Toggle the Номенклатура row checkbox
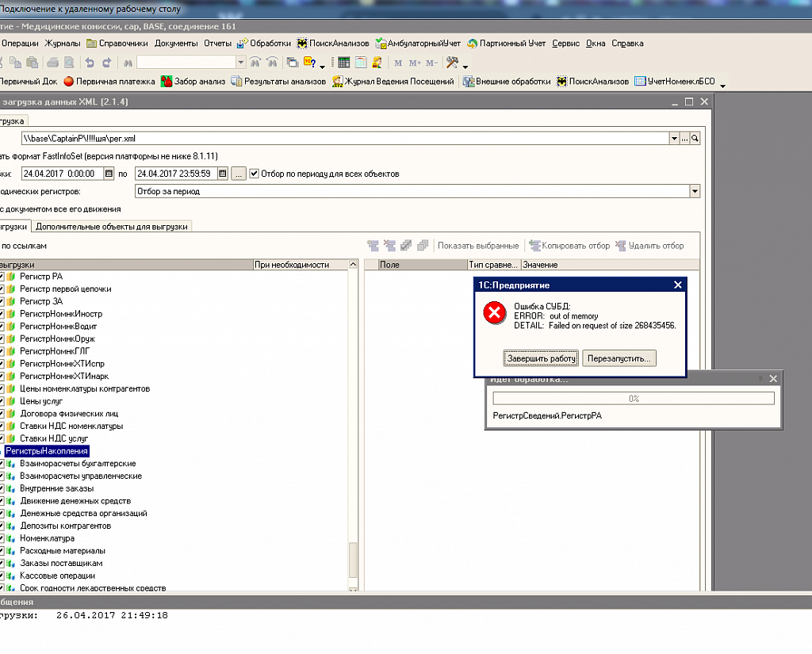Image resolution: width=812 pixels, height=654 pixels. pyautogui.click(x=2, y=538)
